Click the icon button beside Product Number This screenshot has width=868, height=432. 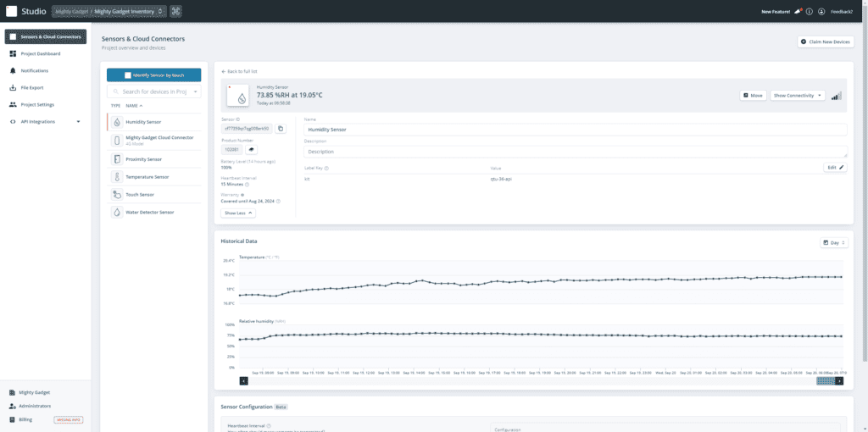[x=252, y=149]
